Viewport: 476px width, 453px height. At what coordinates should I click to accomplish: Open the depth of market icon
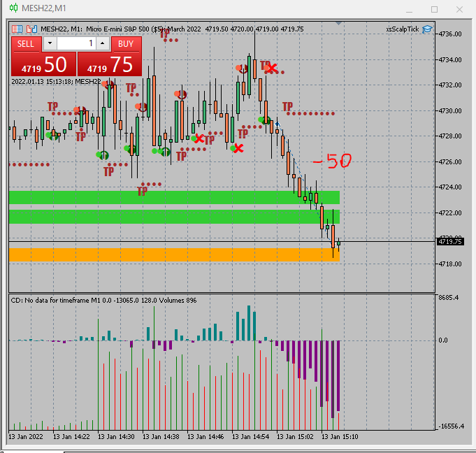click(31, 29)
